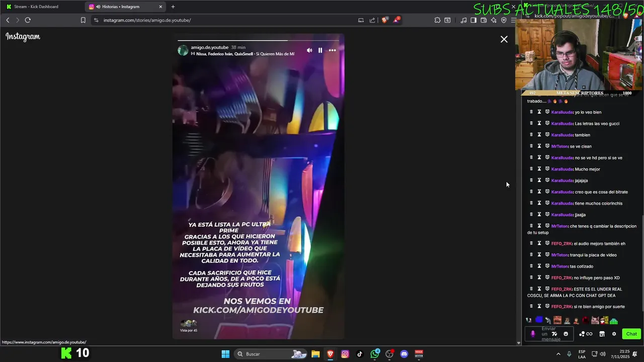Click username MrTeton on 'se ve clean'
This screenshot has width=644, height=362.
pyautogui.click(x=559, y=146)
